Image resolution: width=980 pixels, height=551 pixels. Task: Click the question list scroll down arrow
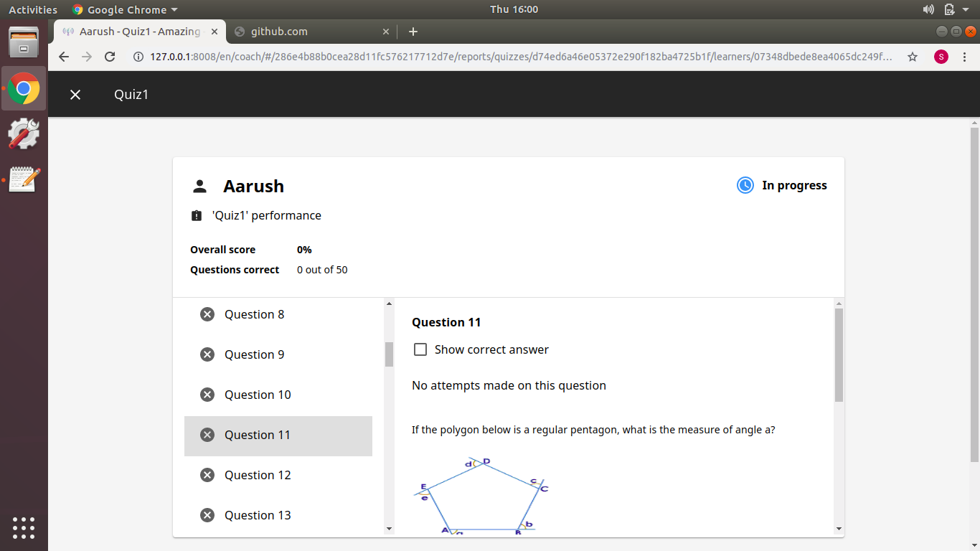click(390, 529)
